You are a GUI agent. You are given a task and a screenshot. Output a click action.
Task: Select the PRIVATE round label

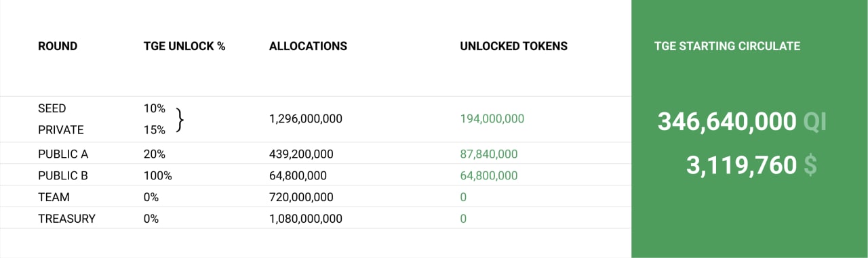(x=61, y=130)
